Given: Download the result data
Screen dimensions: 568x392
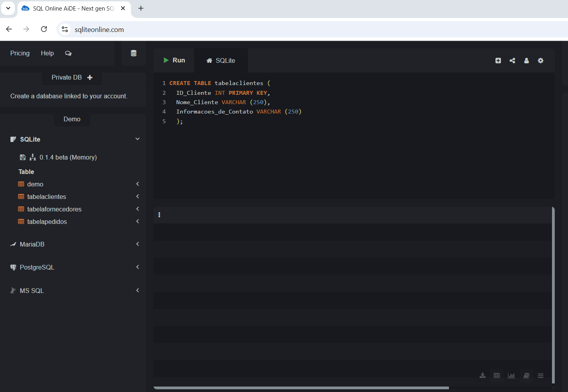Looking at the screenshot, I should 483,376.
